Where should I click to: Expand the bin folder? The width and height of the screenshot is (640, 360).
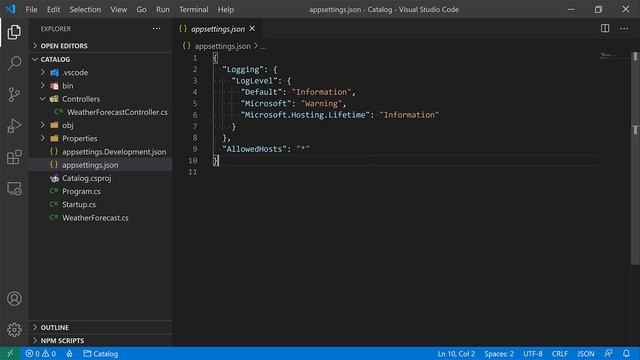click(100, 86)
